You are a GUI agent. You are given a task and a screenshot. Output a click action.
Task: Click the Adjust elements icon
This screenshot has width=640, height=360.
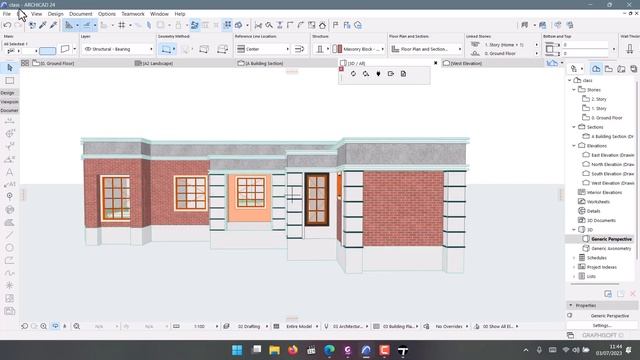280,25
